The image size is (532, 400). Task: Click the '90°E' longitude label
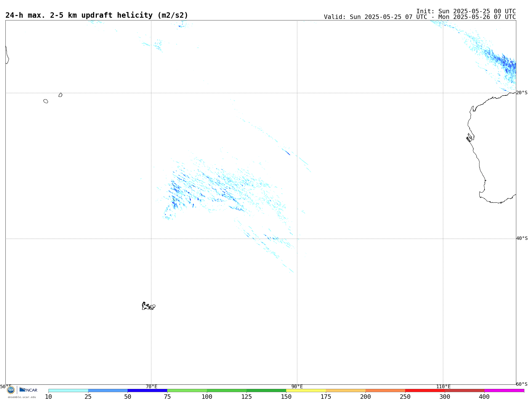click(297, 386)
